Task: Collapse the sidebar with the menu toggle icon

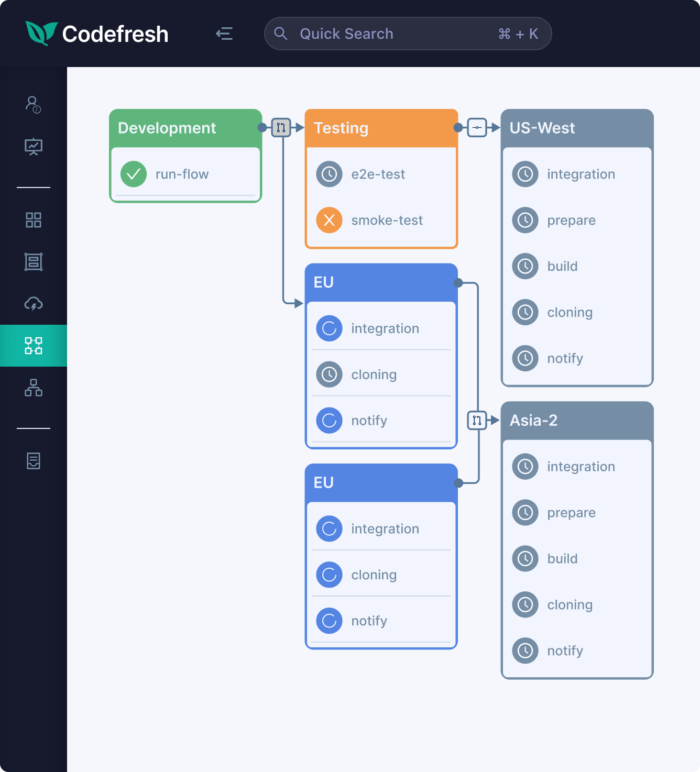Action: tap(224, 34)
